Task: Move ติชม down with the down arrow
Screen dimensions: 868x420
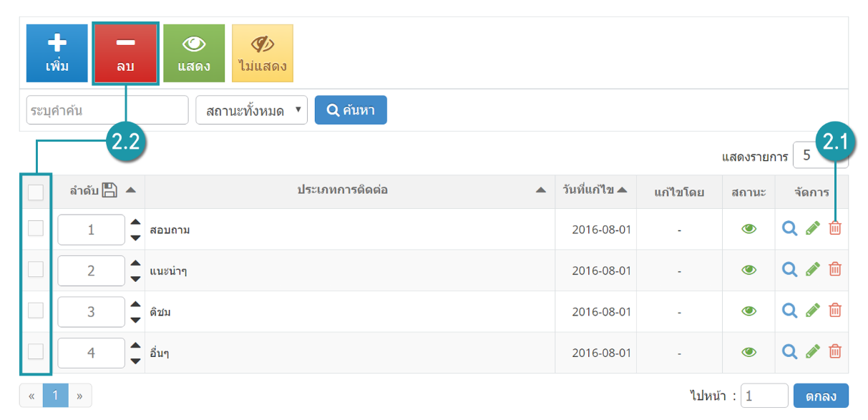Action: [135, 320]
